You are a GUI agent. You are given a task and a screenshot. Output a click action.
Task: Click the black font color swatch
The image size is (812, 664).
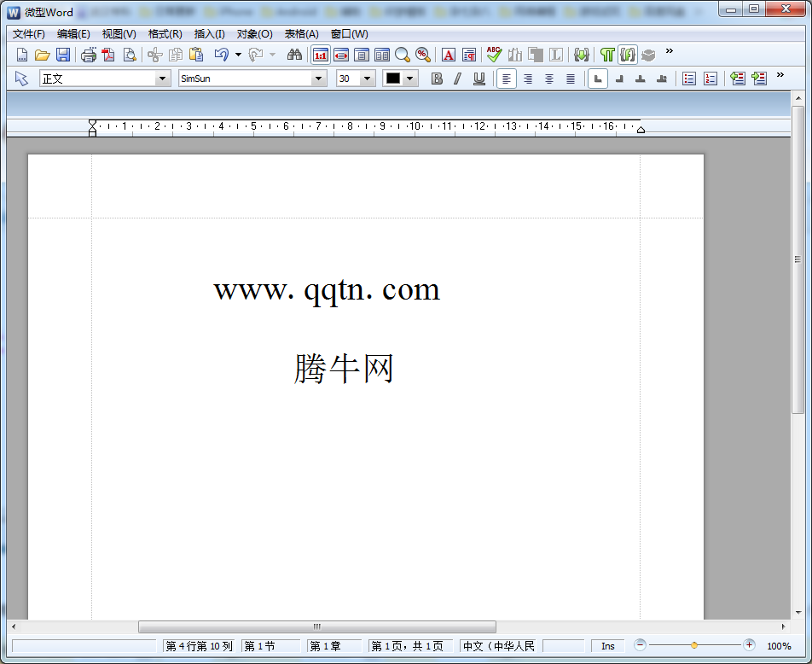coord(392,79)
